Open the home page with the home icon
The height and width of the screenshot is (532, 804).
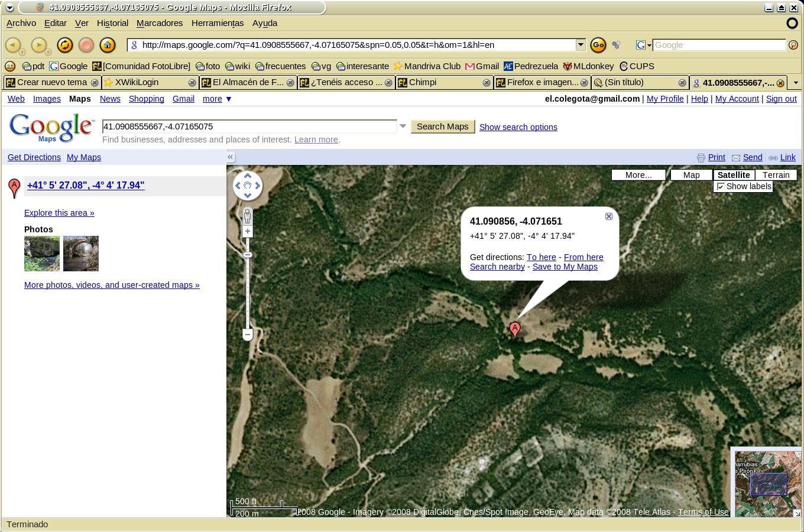[x=108, y=45]
